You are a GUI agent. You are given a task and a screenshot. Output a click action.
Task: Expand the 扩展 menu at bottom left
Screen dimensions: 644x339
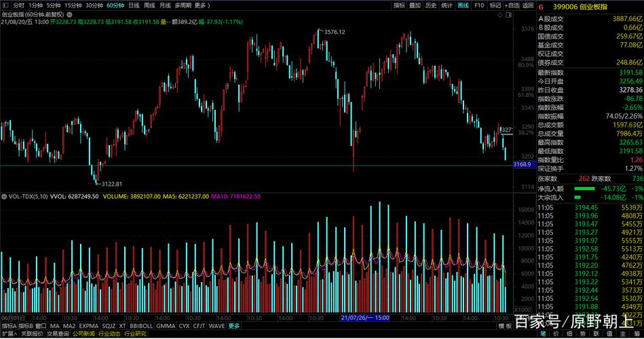coord(8,334)
